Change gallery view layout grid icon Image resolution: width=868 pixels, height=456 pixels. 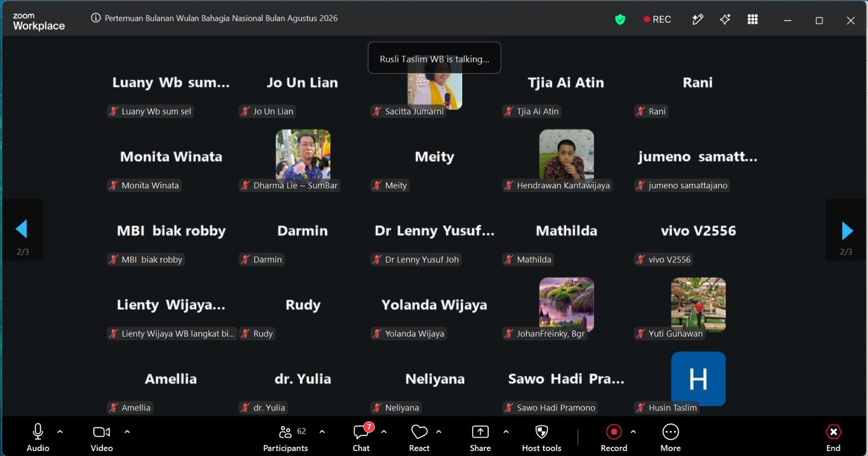pyautogui.click(x=752, y=20)
